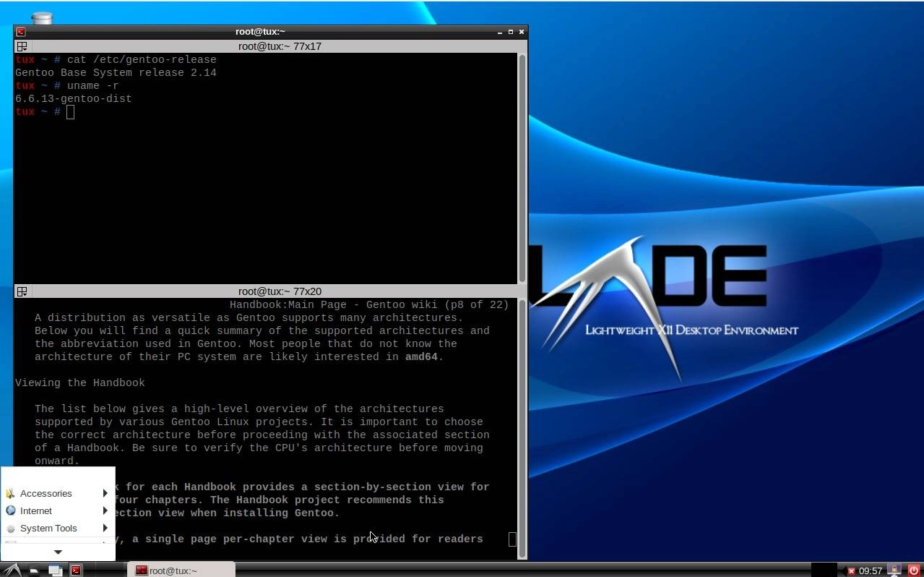Click the line starting 'The list below gives'
The image size is (924, 577).
tap(239, 409)
